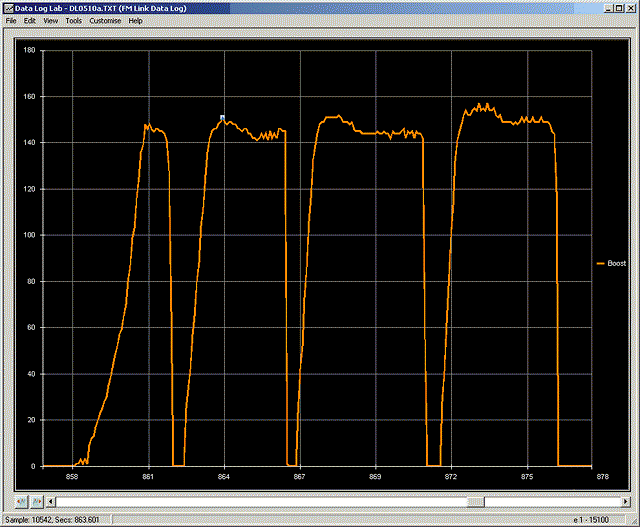
Task: Click the 180 y-axis label
Action: 29,50
